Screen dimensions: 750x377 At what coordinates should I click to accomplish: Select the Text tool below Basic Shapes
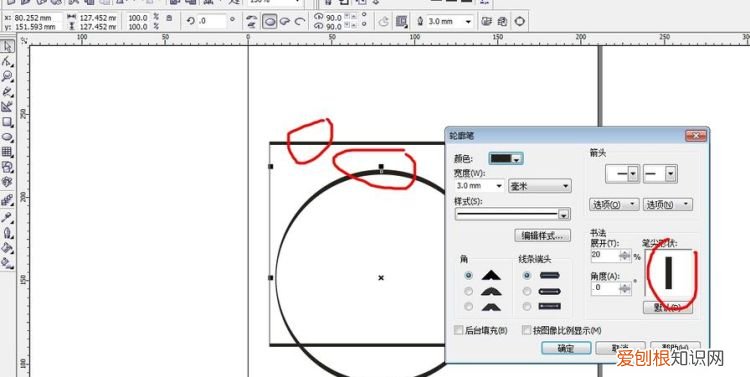pyautogui.click(x=7, y=182)
